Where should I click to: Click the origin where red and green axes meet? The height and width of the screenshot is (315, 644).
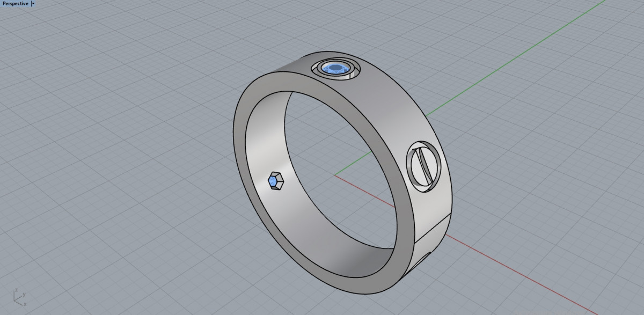335,175
